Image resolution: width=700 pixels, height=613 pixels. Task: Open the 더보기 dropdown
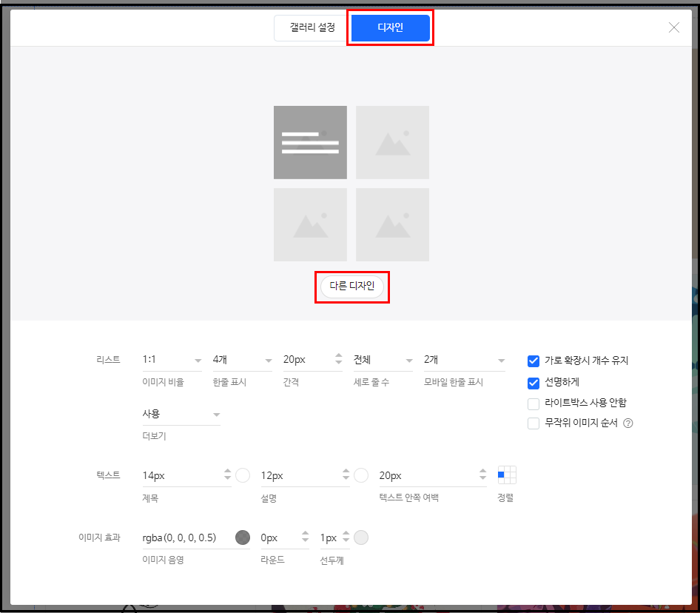pos(181,413)
